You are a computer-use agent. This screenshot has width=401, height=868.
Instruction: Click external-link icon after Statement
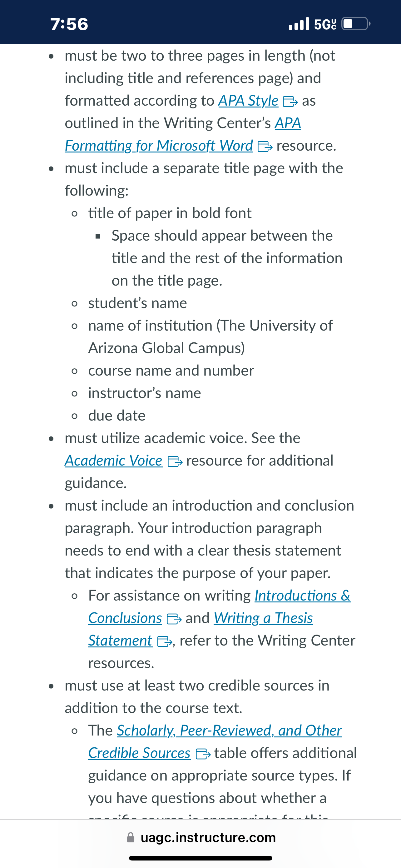[165, 641]
